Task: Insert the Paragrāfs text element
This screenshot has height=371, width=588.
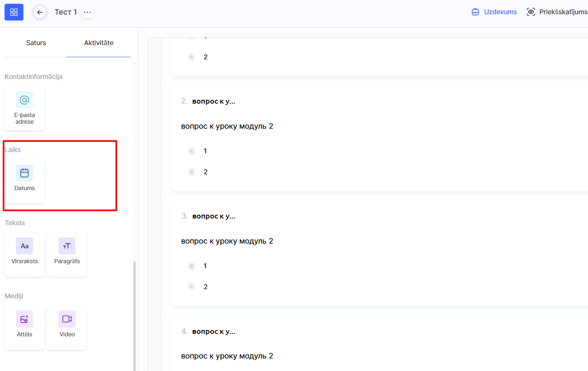Action: 67,254
